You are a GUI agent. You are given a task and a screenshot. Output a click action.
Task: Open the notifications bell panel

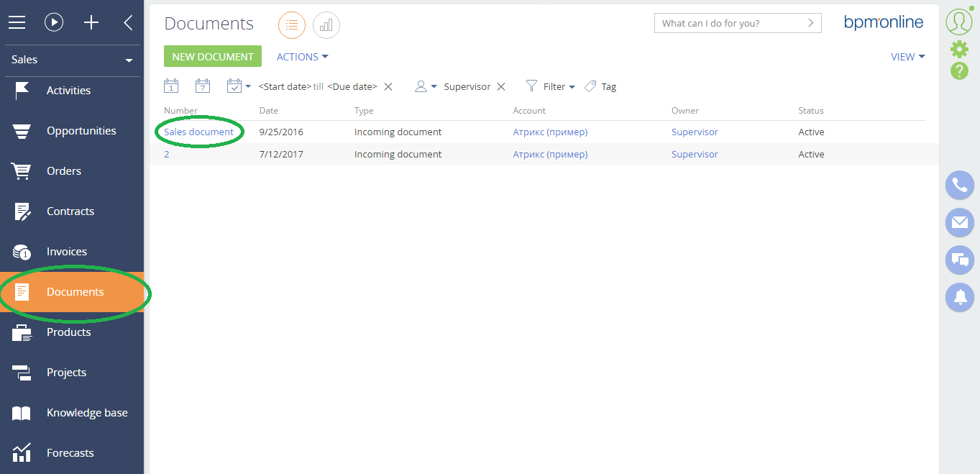point(959,297)
